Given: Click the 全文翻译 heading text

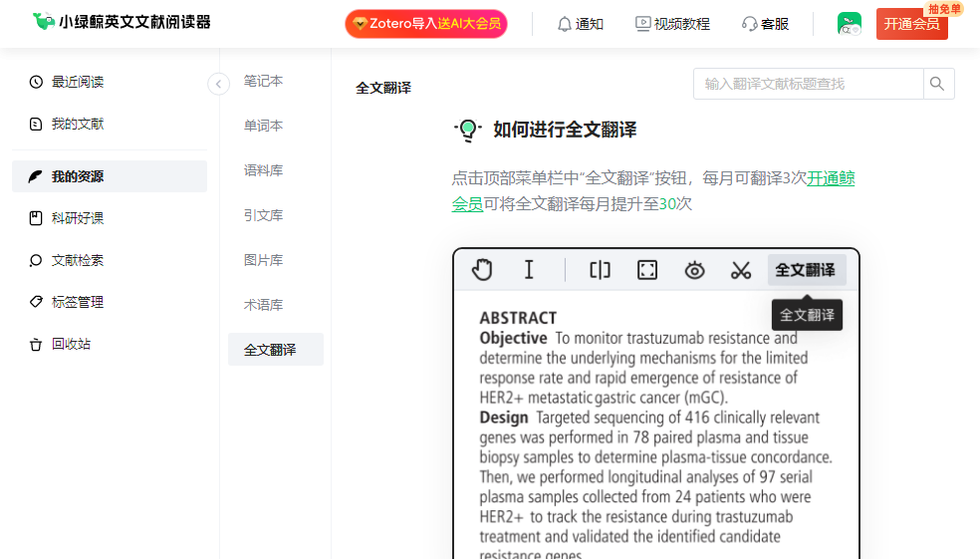Looking at the screenshot, I should [x=383, y=88].
